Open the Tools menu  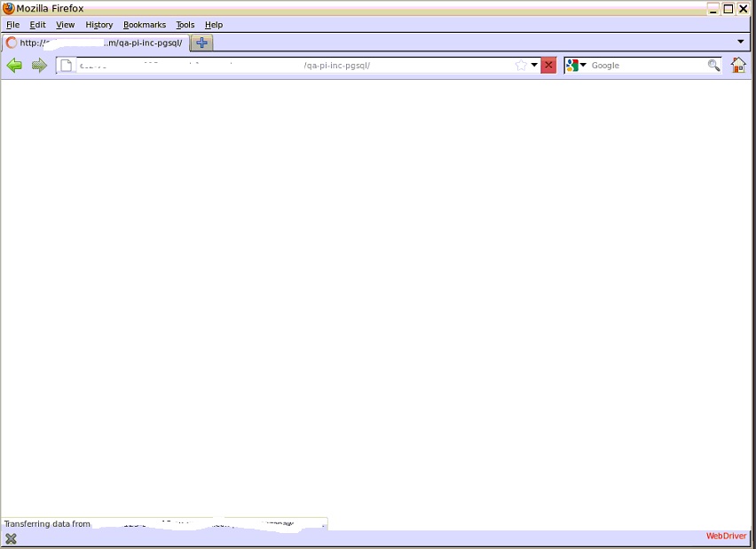185,25
